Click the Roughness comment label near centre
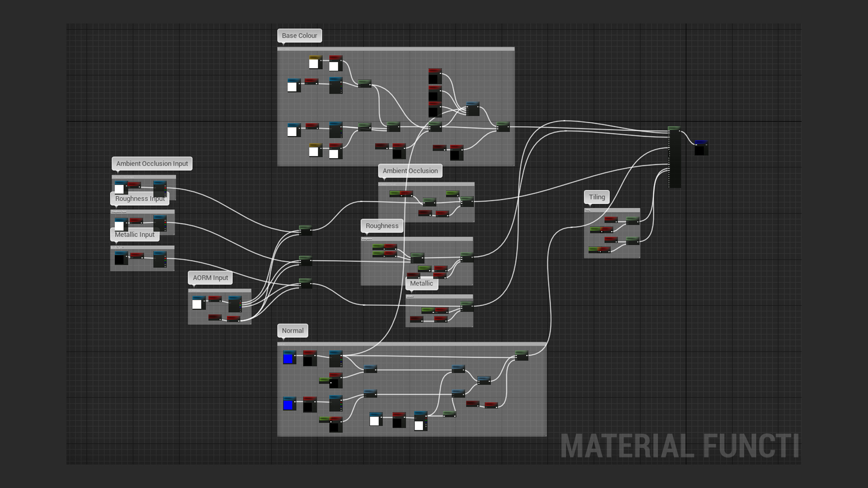868x488 pixels. click(382, 226)
